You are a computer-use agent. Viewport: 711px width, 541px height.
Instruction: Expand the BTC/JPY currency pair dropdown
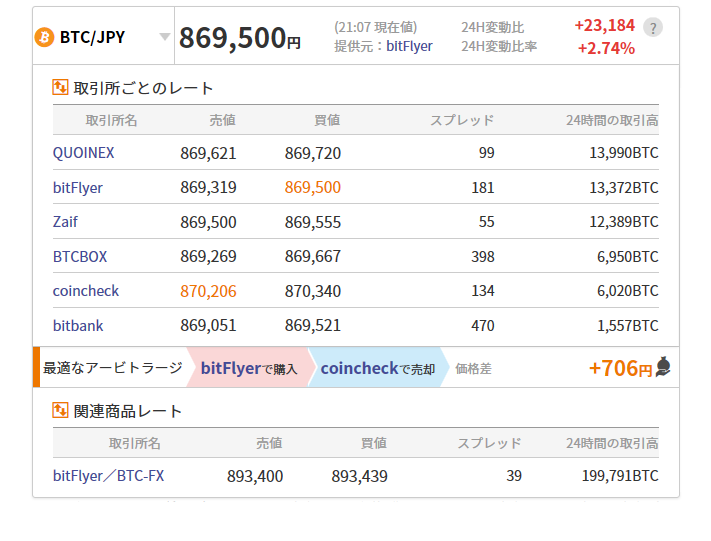pyautogui.click(x=164, y=37)
